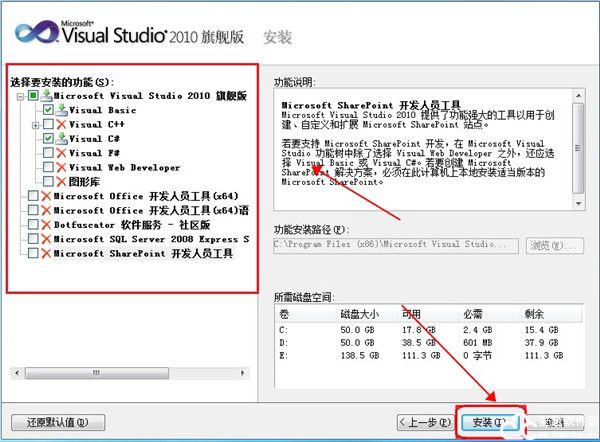Select the 图形库 tree label
Image resolution: width=600 pixels, height=442 pixels.
pyautogui.click(x=85, y=181)
